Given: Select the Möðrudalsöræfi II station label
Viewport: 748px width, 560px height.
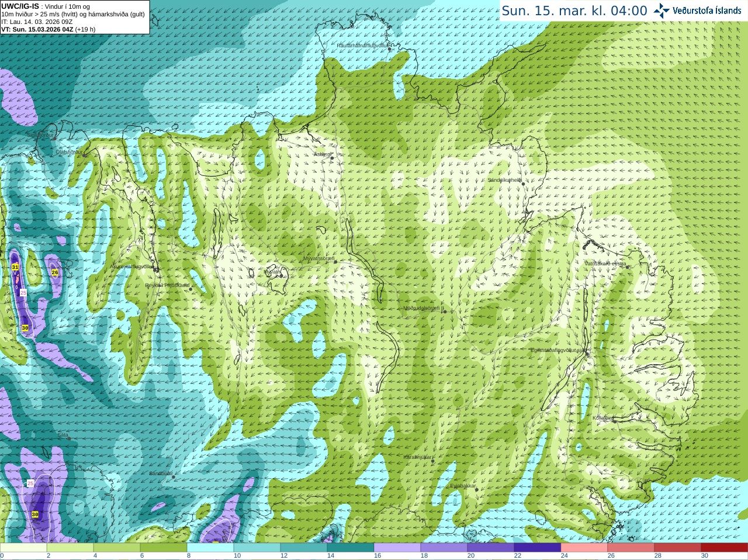Looking at the screenshot, I should coord(424,308).
